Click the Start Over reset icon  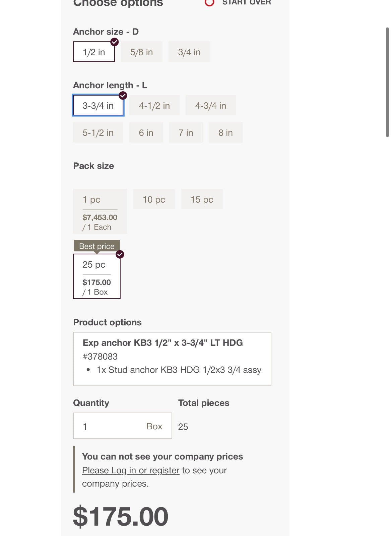point(209,2)
